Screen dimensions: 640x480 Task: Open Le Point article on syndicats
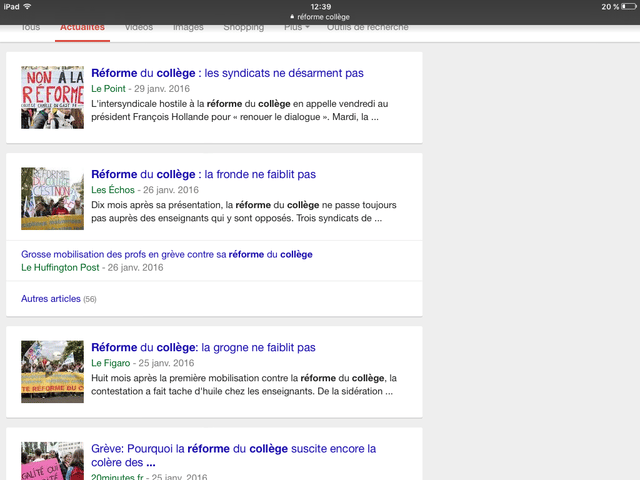point(227,73)
